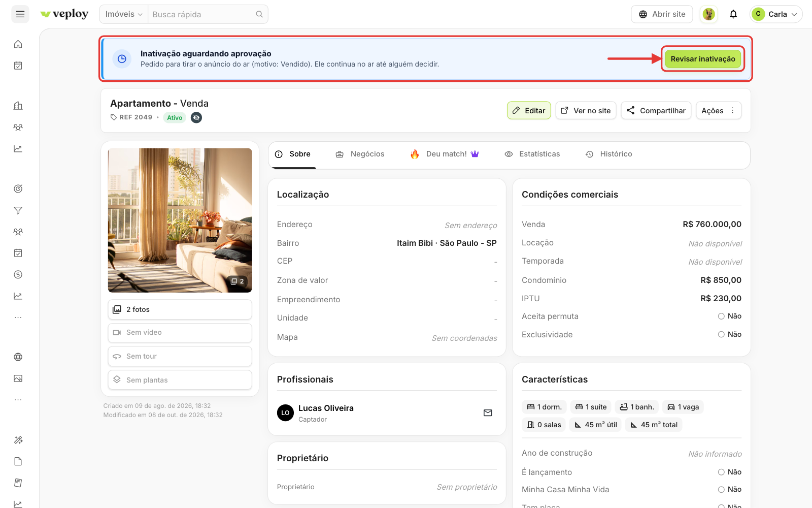Email Lucas Oliveira via envelope icon

point(488,413)
